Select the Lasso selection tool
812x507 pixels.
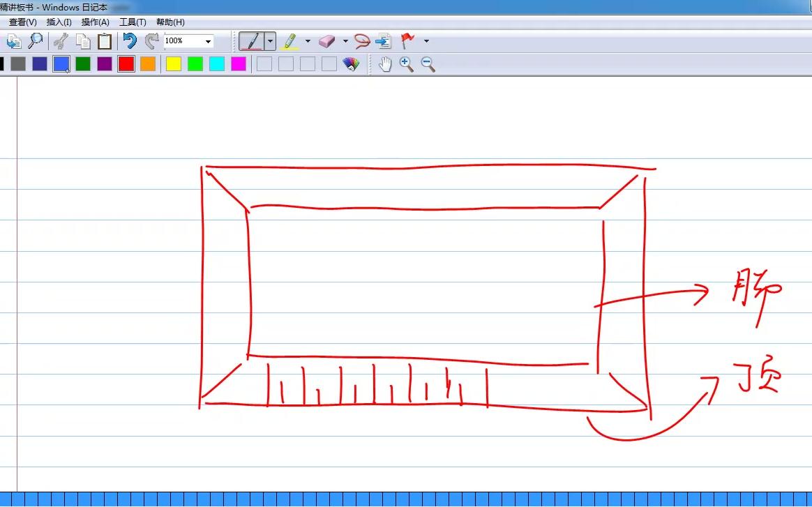(361, 41)
